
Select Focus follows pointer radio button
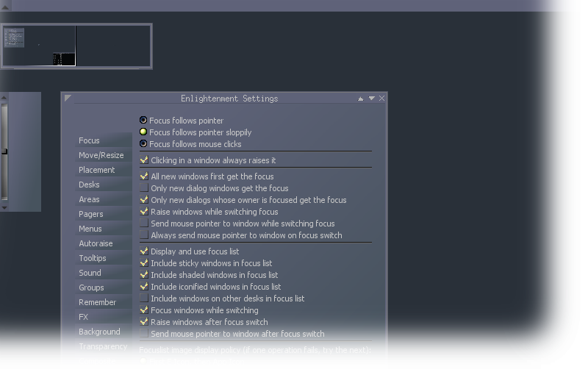coord(143,120)
